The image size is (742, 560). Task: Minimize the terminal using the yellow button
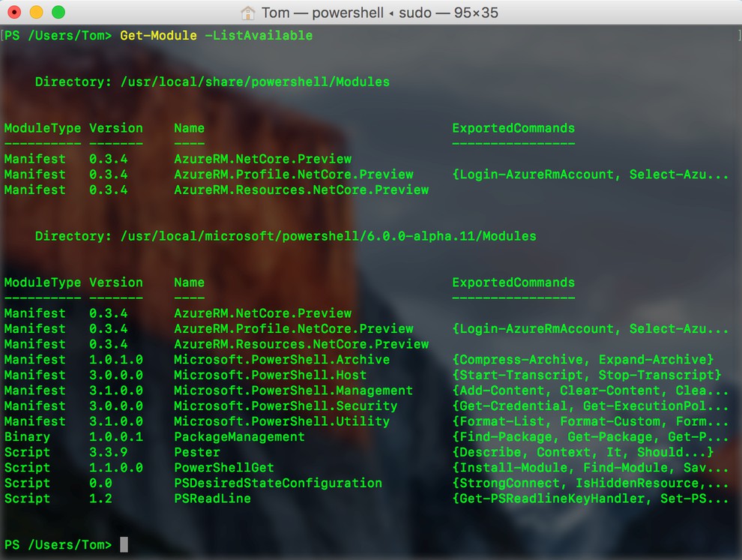(36, 13)
